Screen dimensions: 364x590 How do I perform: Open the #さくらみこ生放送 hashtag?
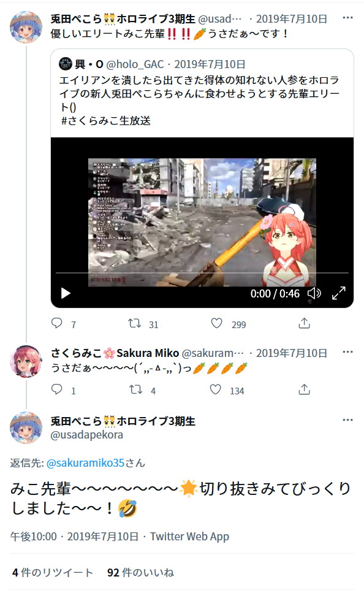coord(105,120)
